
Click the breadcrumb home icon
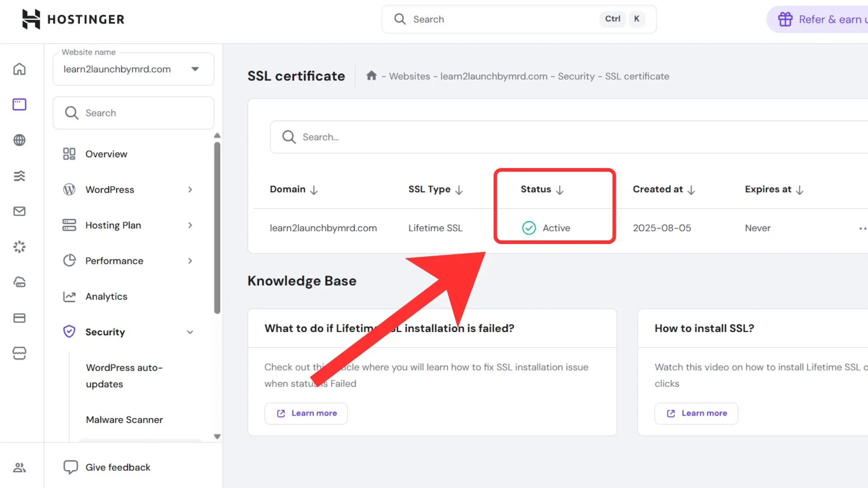[x=372, y=75]
